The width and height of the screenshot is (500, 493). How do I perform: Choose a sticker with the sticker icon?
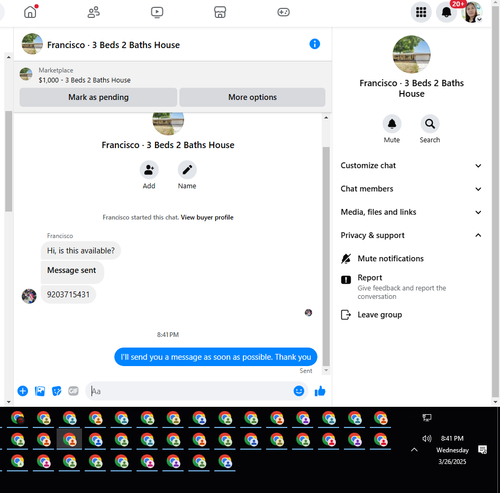[57, 391]
